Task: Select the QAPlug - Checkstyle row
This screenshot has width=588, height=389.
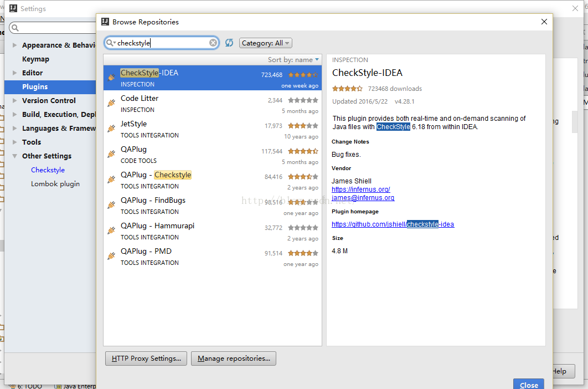Action: tap(213, 180)
